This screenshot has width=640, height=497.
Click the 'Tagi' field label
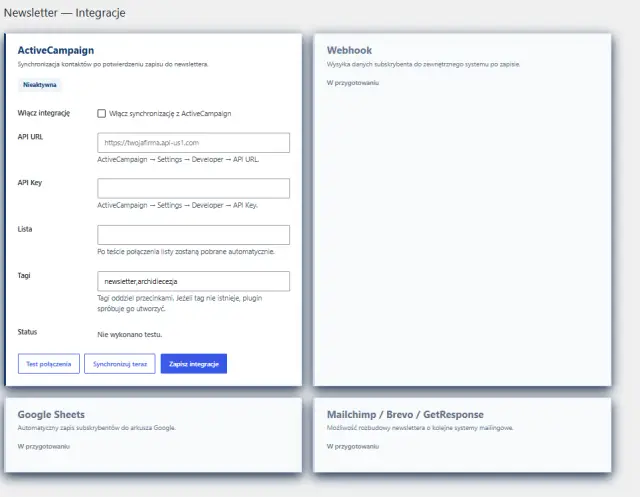click(x=24, y=275)
